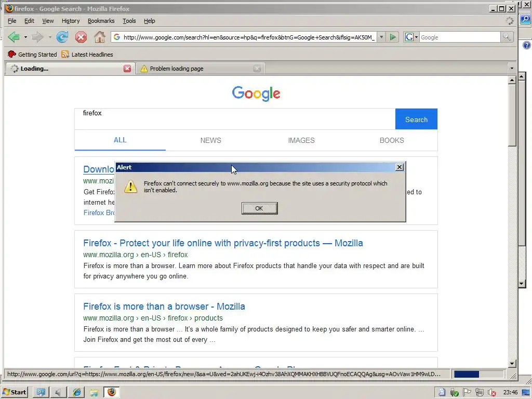The width and height of the screenshot is (532, 399).
Task: Click the address bar URL field
Action: click(x=249, y=37)
